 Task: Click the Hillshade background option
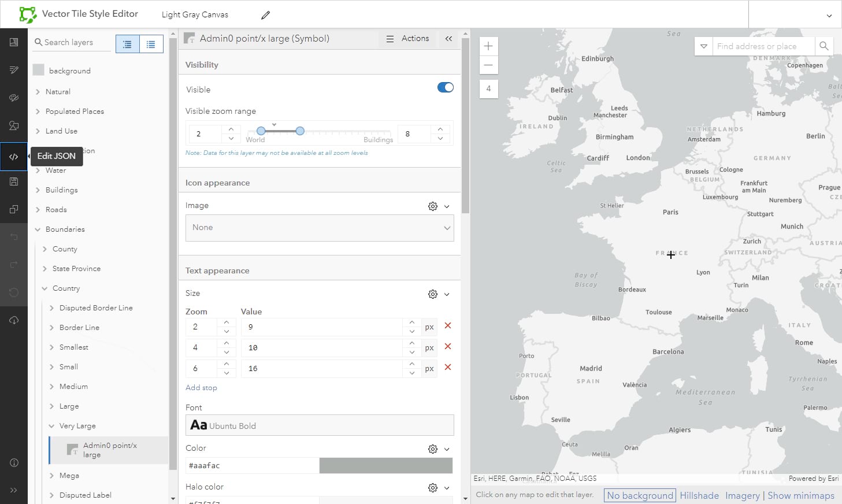699,495
